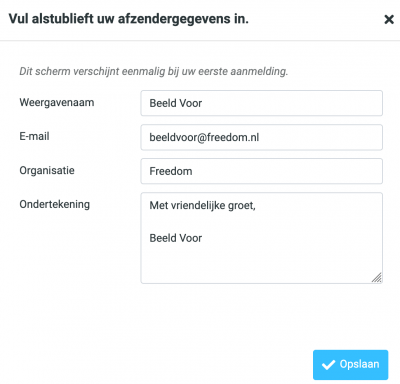Image resolution: width=400 pixels, height=384 pixels.
Task: Click the Ondertekening field label
Action: (x=55, y=204)
